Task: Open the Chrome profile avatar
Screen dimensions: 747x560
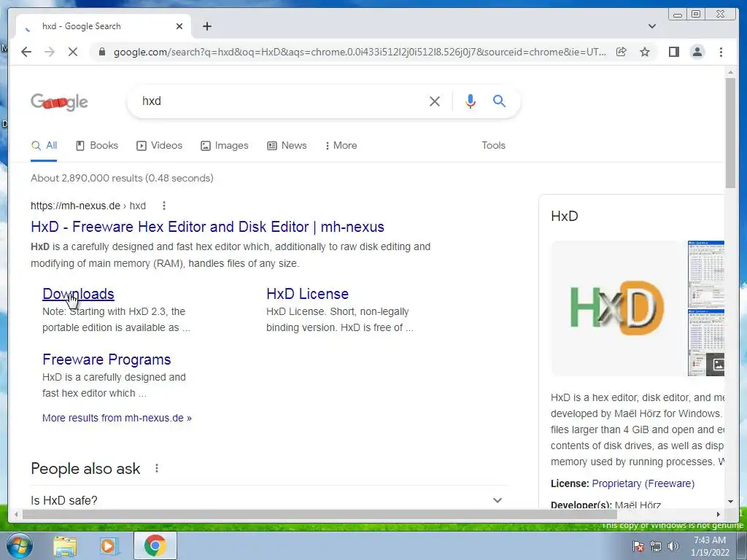Action: coord(697,52)
